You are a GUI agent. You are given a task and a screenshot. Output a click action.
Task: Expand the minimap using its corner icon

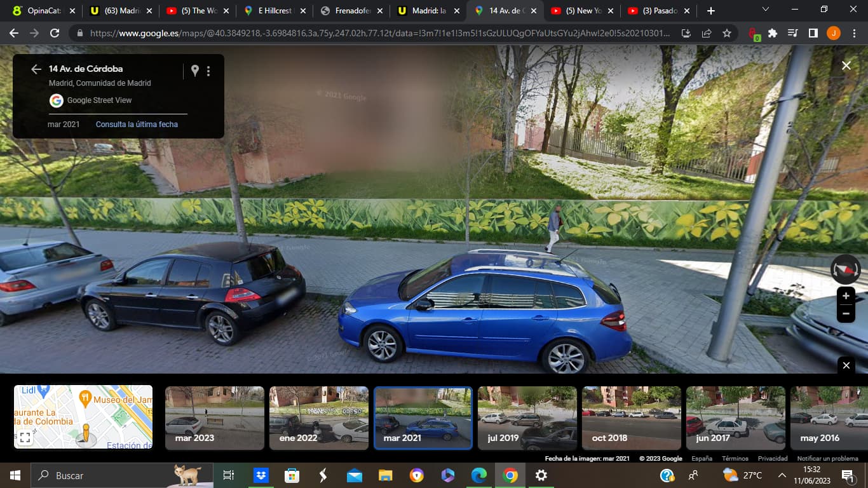coord(25,438)
